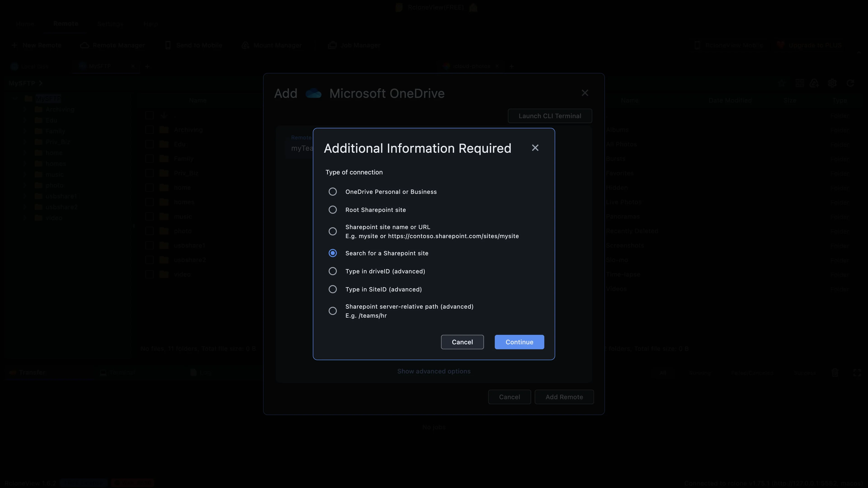Select OneDrive Personal or Business radio option
The image size is (868, 488).
(x=332, y=192)
